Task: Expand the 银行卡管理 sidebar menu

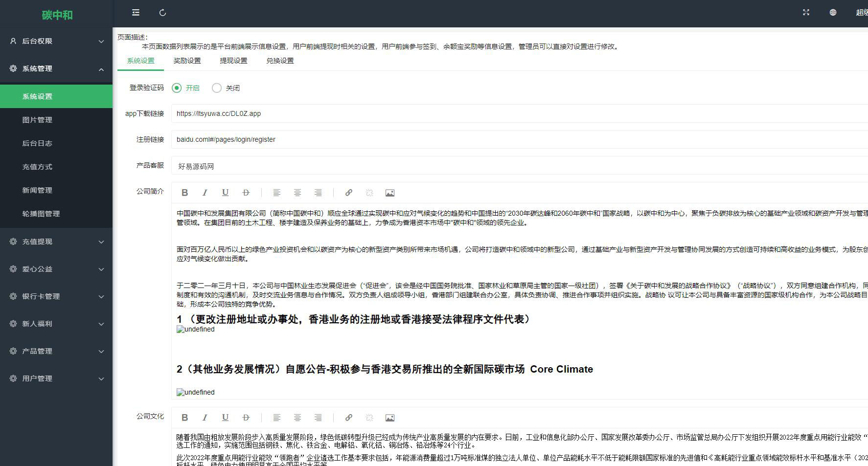Action: click(x=56, y=296)
